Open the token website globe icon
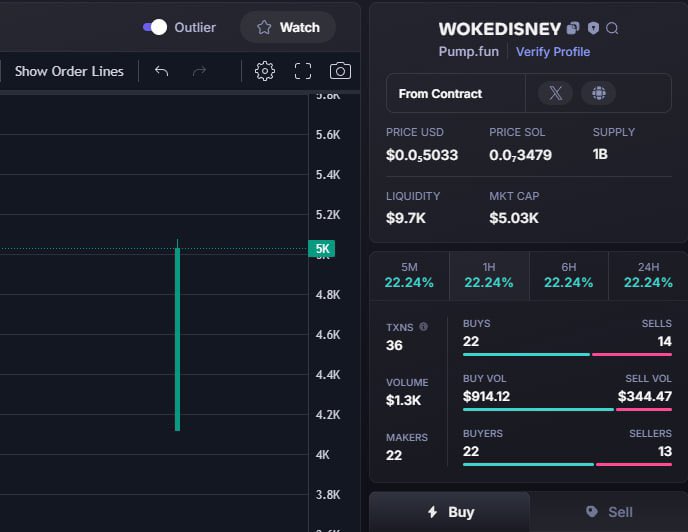 [x=598, y=93]
